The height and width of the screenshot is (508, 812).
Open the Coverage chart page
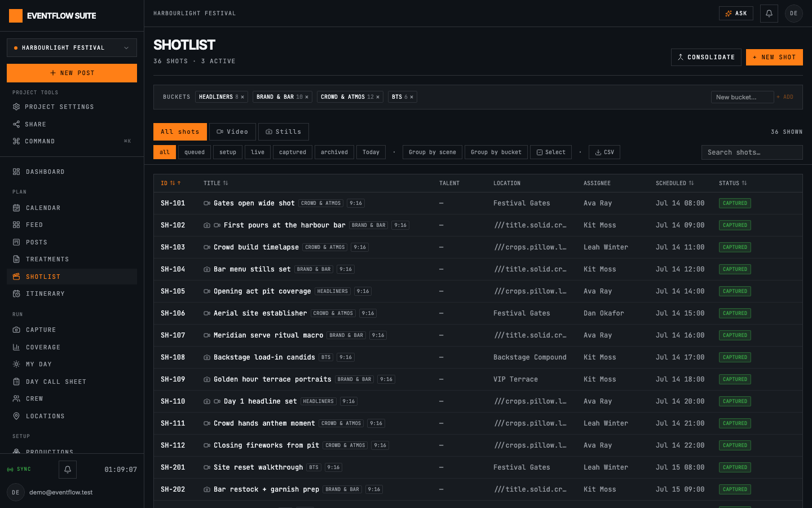click(72, 347)
